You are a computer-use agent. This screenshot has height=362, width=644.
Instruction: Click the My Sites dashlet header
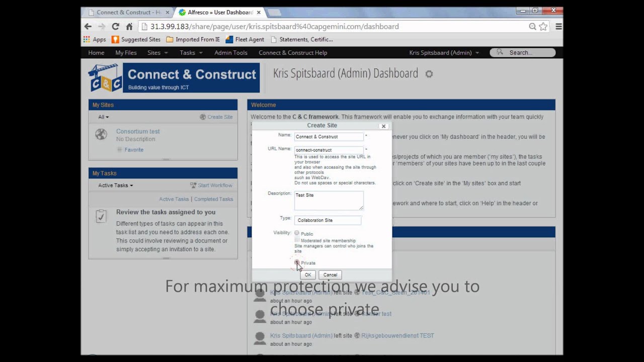[x=163, y=105]
